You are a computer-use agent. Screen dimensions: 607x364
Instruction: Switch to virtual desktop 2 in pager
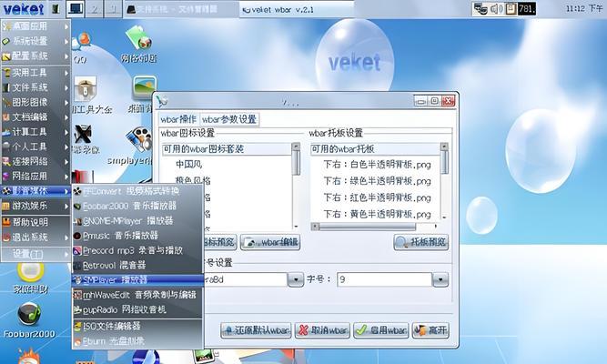[94, 9]
